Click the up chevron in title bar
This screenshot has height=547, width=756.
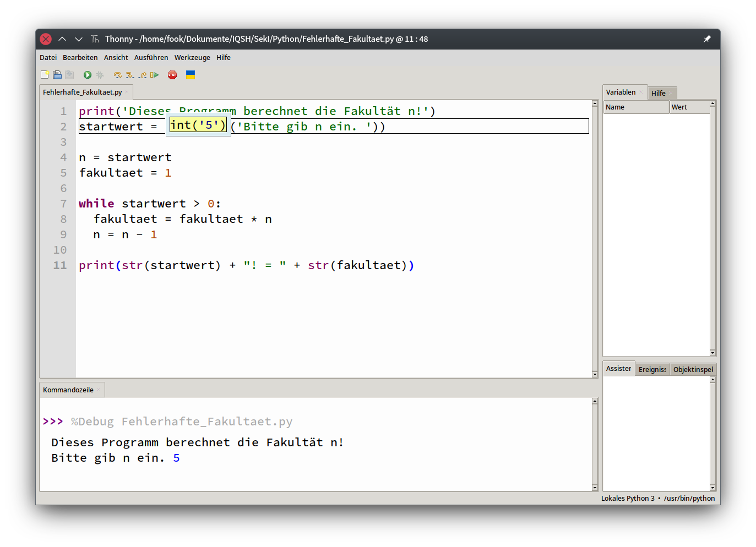[62, 39]
